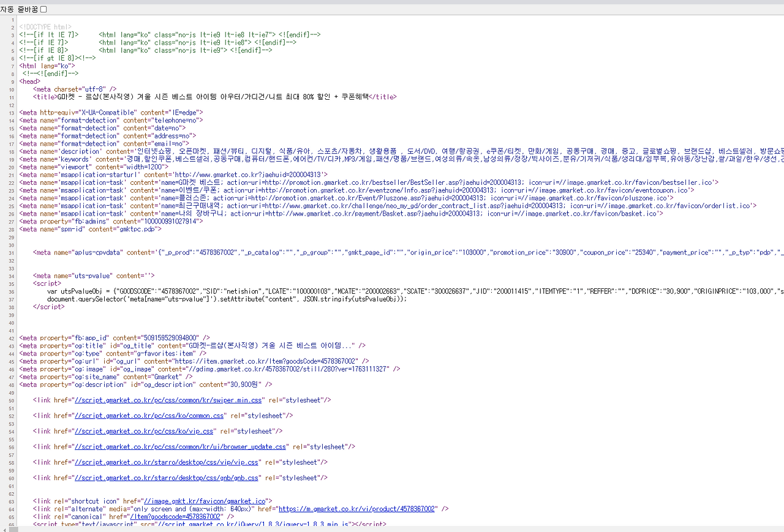Click the og:description 30,900원 meta line
Image resolution: width=784 pixels, height=532 pixels.
pyautogui.click(x=146, y=384)
